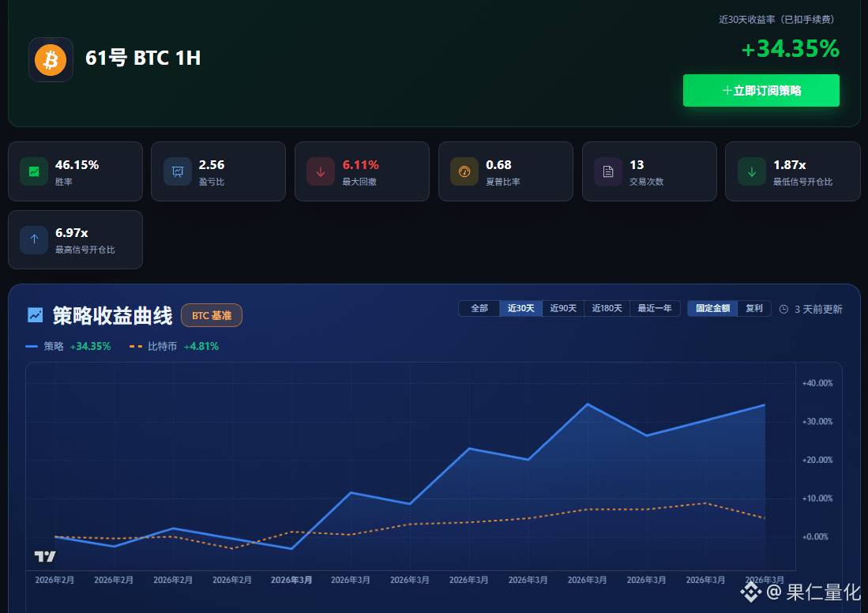
Task: Click the 策略收益曲线 section heading
Action: click(112, 315)
